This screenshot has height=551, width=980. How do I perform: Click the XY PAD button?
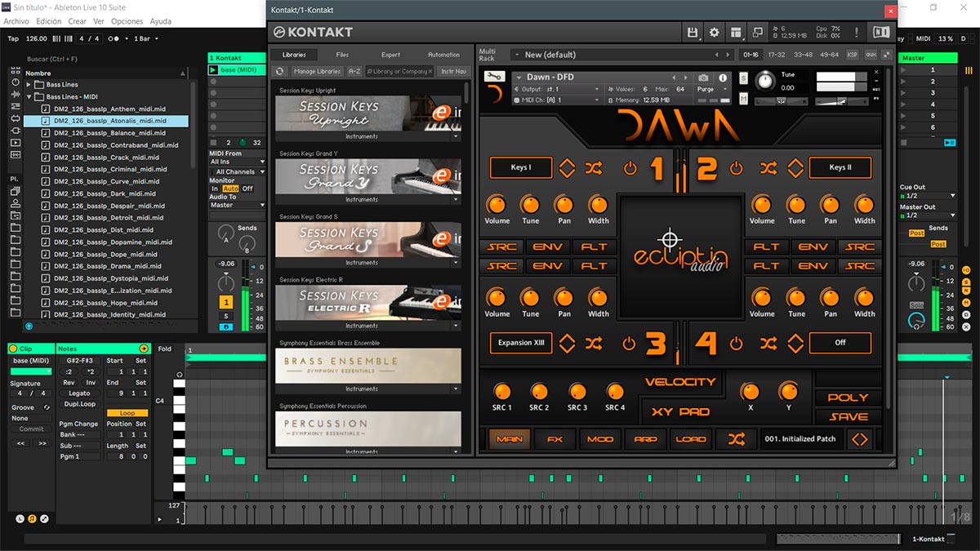tap(680, 411)
